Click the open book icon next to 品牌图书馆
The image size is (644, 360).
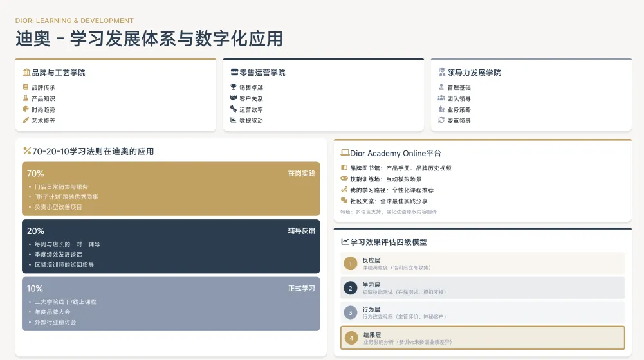click(x=344, y=168)
